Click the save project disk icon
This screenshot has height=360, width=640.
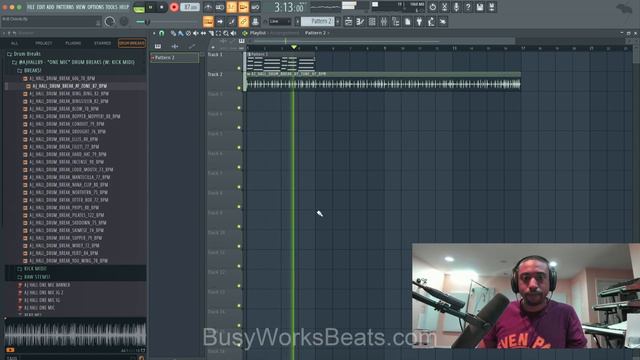pyautogui.click(x=480, y=7)
